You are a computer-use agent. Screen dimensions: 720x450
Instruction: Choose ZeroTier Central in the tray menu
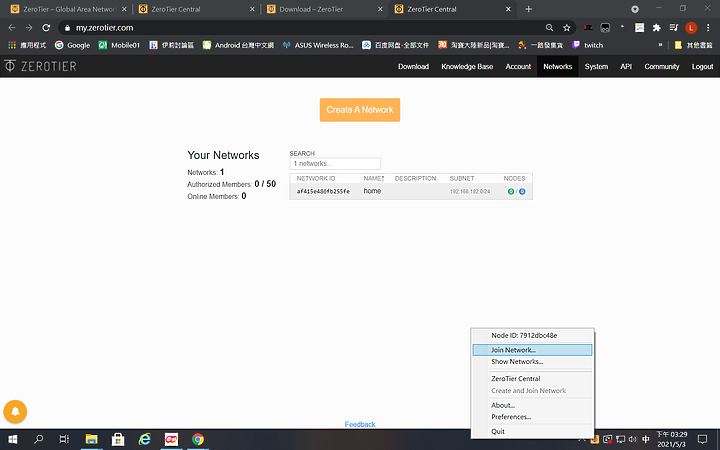point(532,379)
